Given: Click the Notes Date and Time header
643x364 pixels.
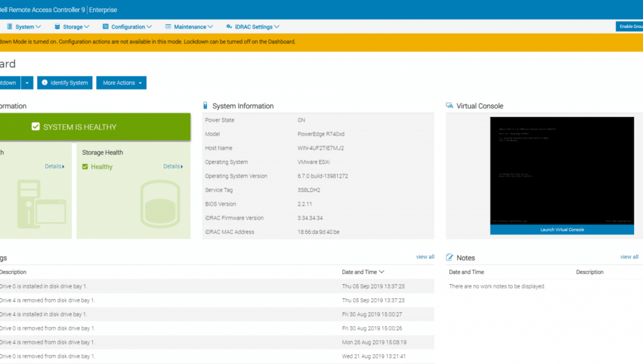Looking at the screenshot, I should 466,272.
